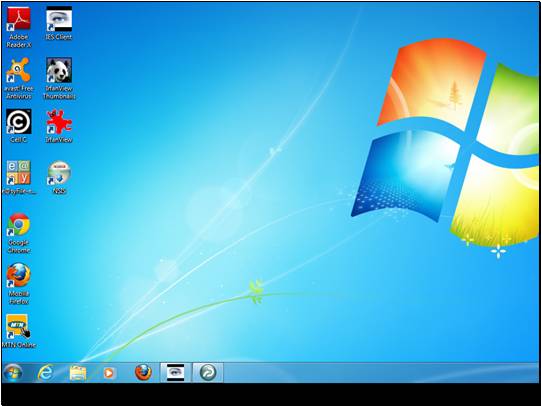541x406 pixels.
Task: Open the MTN Online desktop shortcut
Action: click(19, 331)
